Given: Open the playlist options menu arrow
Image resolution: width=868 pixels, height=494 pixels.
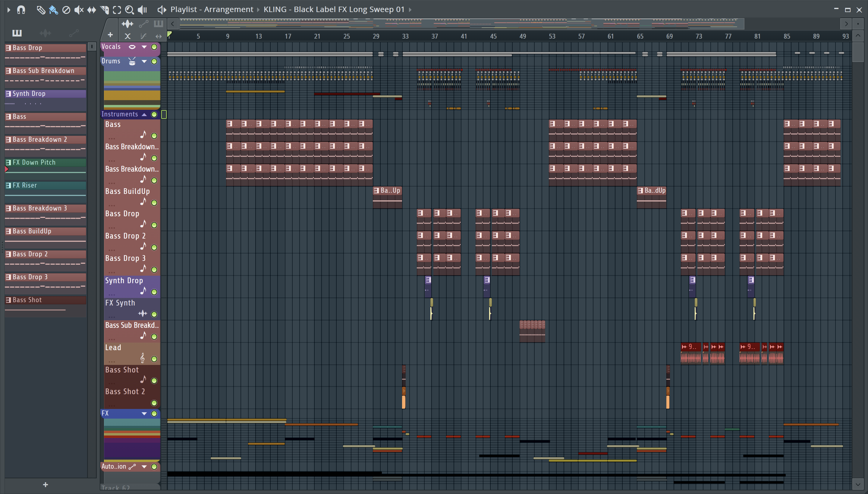Looking at the screenshot, I should coord(9,10).
